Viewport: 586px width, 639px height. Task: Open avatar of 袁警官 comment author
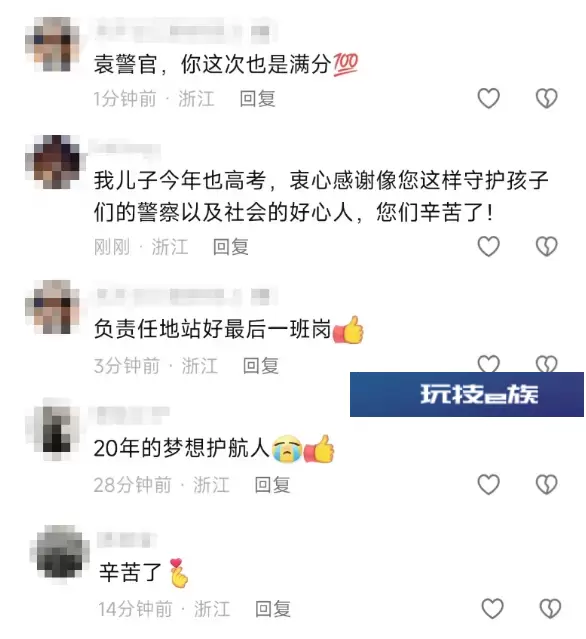tap(53, 44)
